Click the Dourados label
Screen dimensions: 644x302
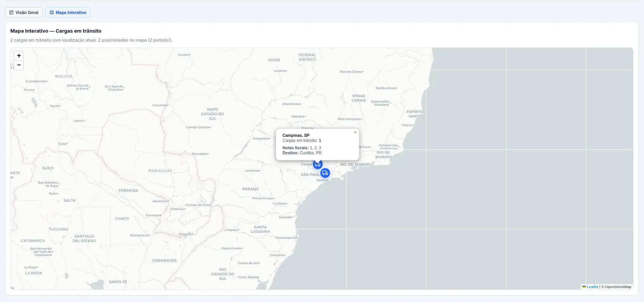point(200,154)
